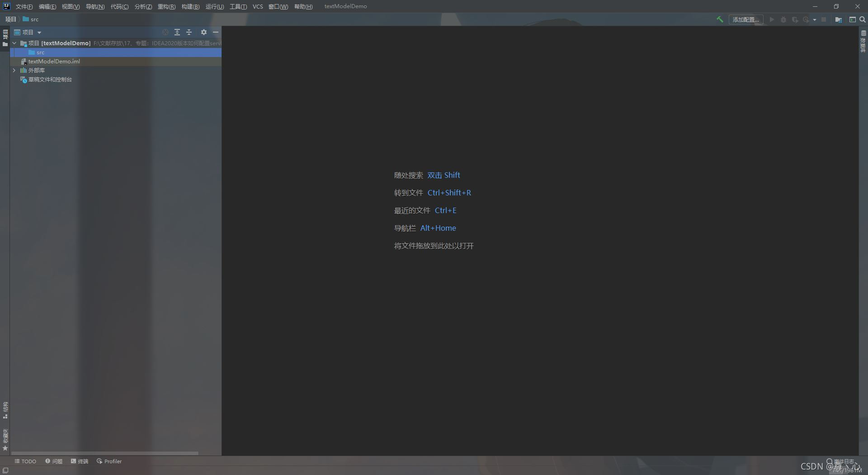Screen dimensions: 868x475
Task: Open the VCS menu
Action: click(x=258, y=6)
